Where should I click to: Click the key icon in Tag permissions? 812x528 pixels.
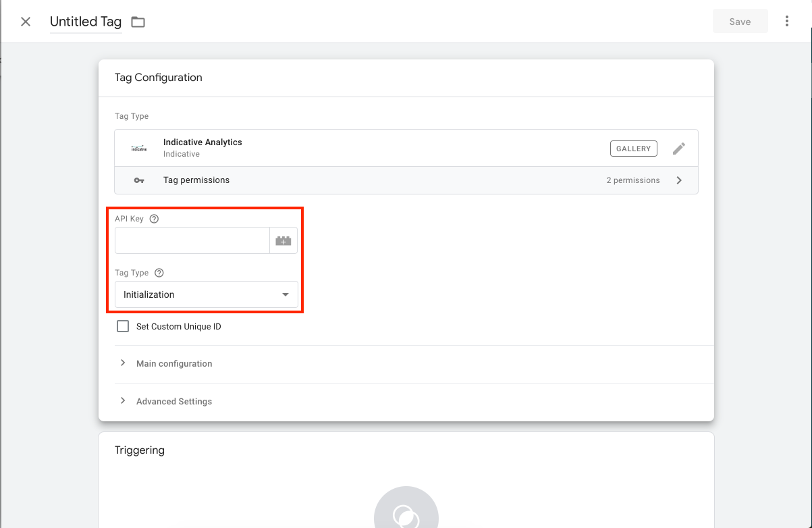click(139, 180)
